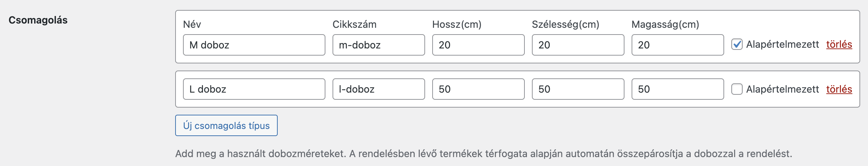Click the Szélesség field of M doboz
This screenshot has width=868, height=166.
tap(578, 45)
